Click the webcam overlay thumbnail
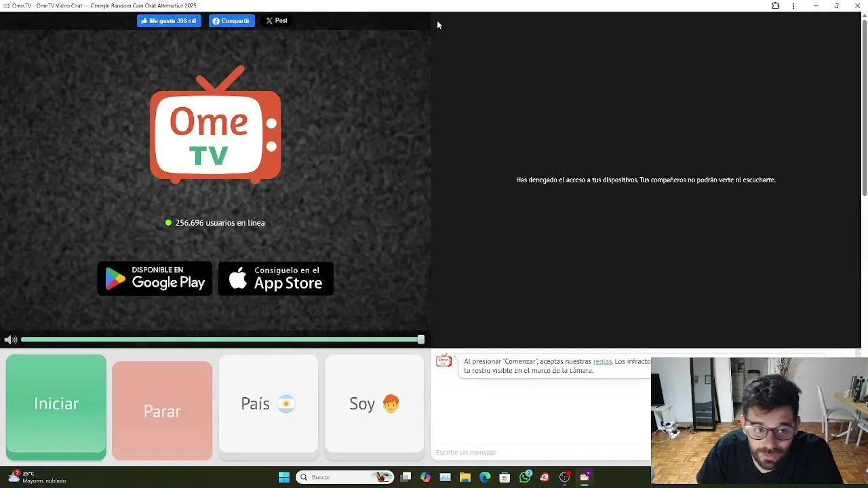The width and height of the screenshot is (868, 488). pyautogui.click(x=759, y=420)
